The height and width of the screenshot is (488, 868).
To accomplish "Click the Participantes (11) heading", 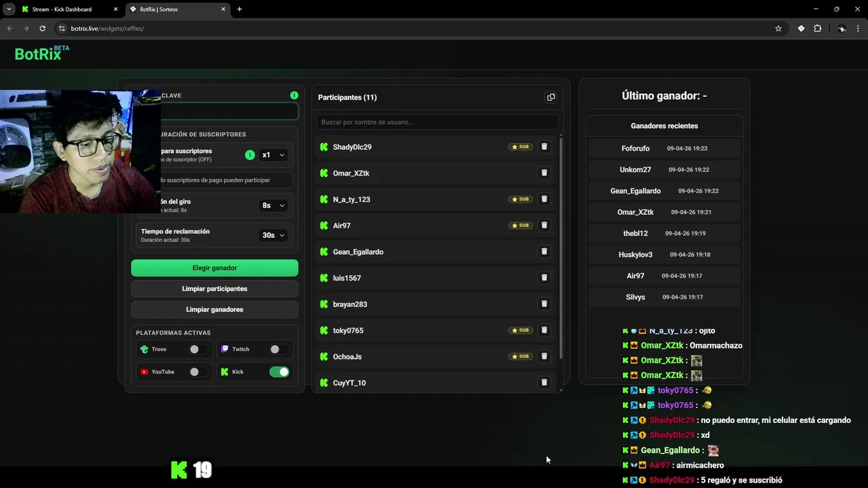I will (347, 97).
